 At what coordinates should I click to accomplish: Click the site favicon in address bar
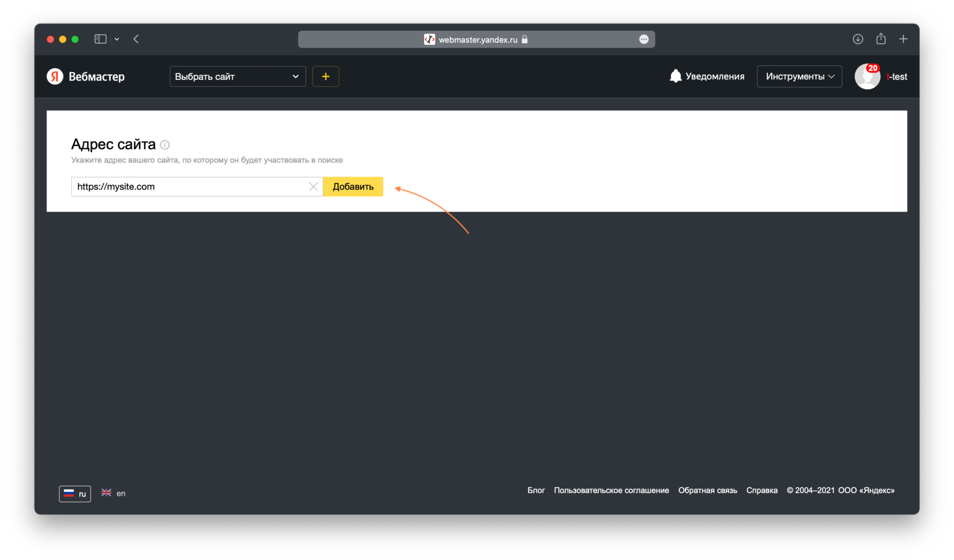[x=429, y=39]
